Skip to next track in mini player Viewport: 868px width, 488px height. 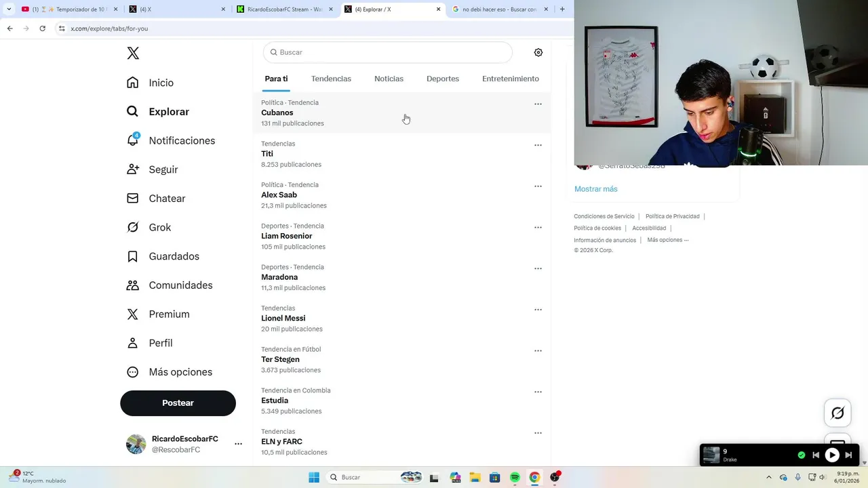point(848,455)
